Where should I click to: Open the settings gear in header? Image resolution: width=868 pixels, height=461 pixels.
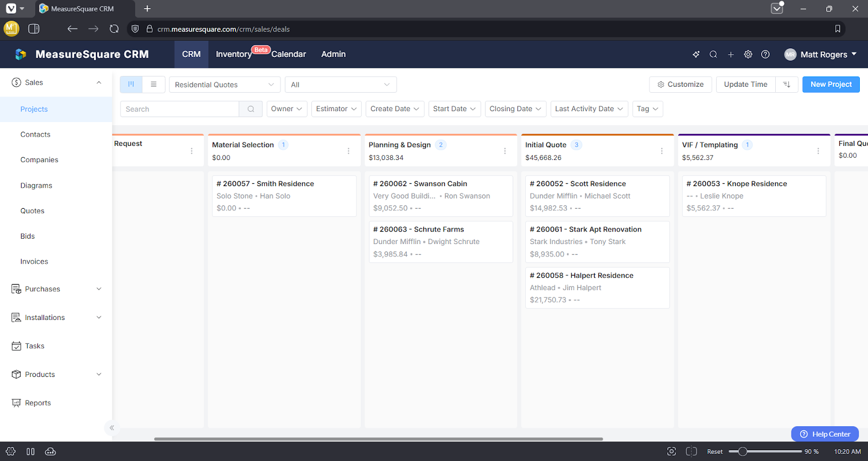click(x=748, y=54)
